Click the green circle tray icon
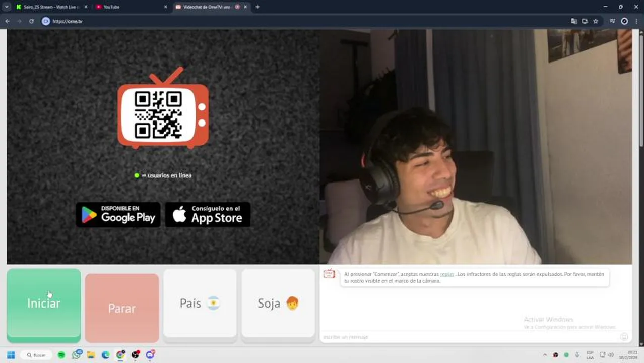 click(566, 355)
